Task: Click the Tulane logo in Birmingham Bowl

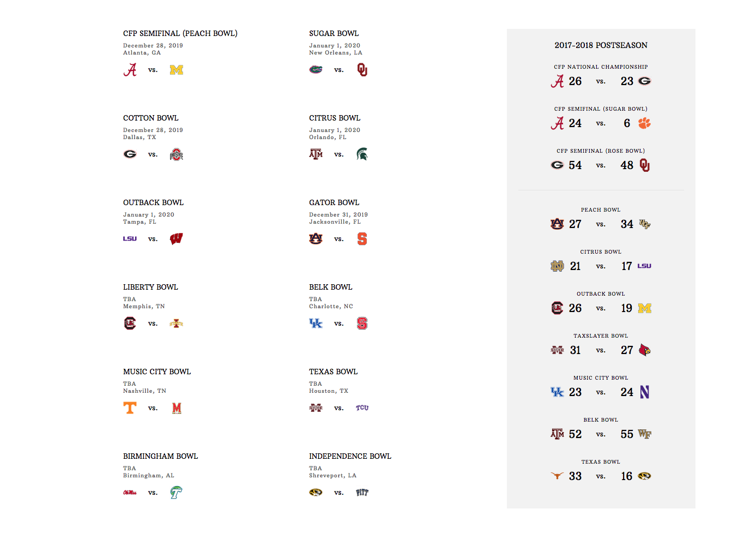Action: [176, 493]
